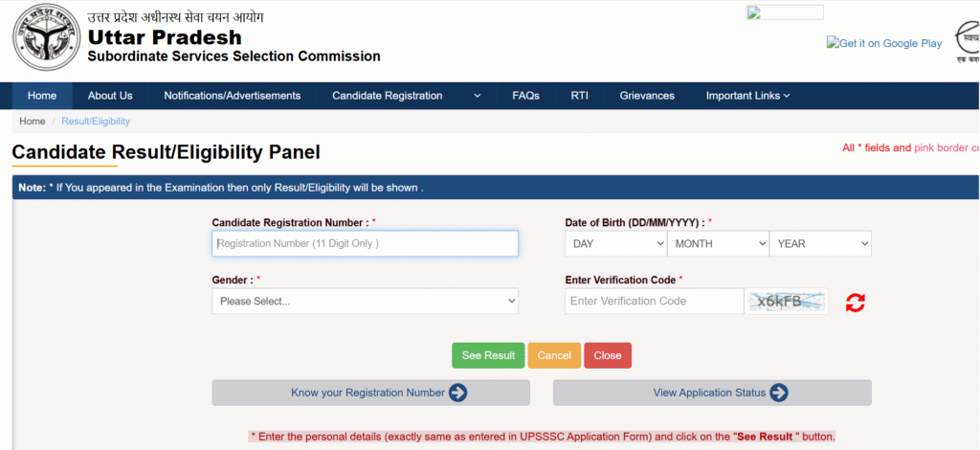Open the Important Links menu
The image size is (980, 450).
[x=747, y=96]
